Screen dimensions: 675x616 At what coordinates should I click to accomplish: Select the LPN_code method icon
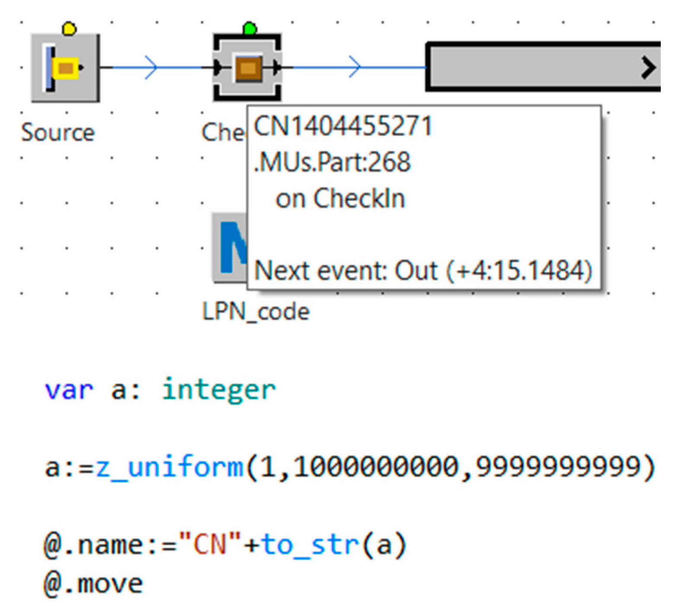(x=229, y=248)
